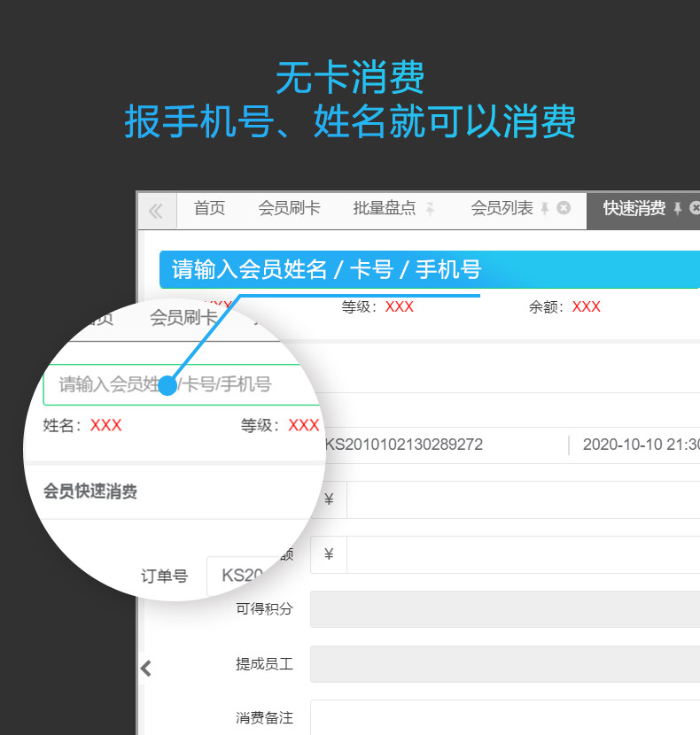Viewport: 700px width, 735px height.
Task: Pin the 快速消费 tab
Action: click(678, 209)
